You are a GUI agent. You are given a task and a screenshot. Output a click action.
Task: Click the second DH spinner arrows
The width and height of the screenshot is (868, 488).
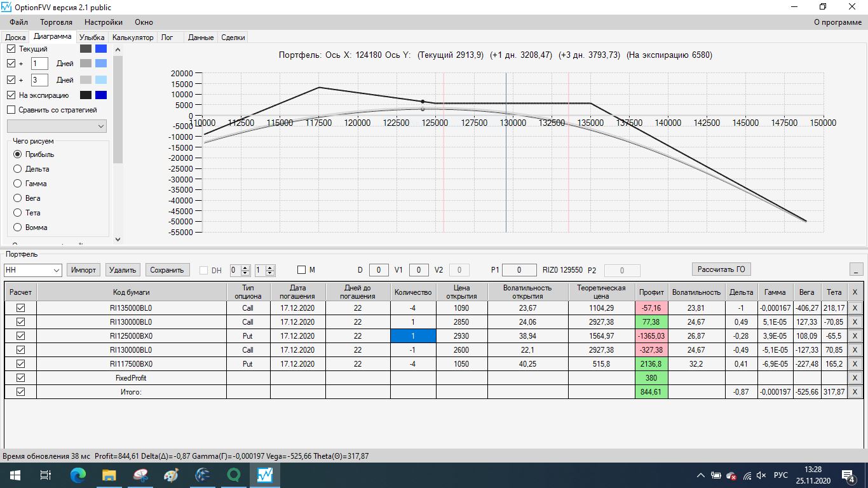271,270
